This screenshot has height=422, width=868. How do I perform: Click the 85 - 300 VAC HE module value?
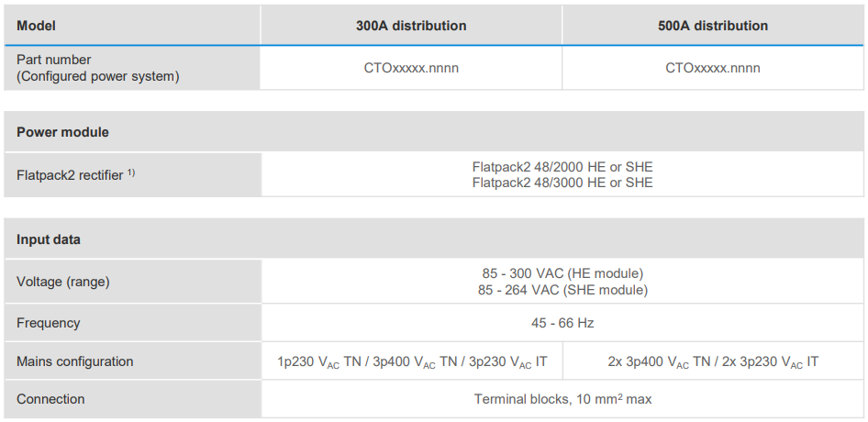click(562, 273)
